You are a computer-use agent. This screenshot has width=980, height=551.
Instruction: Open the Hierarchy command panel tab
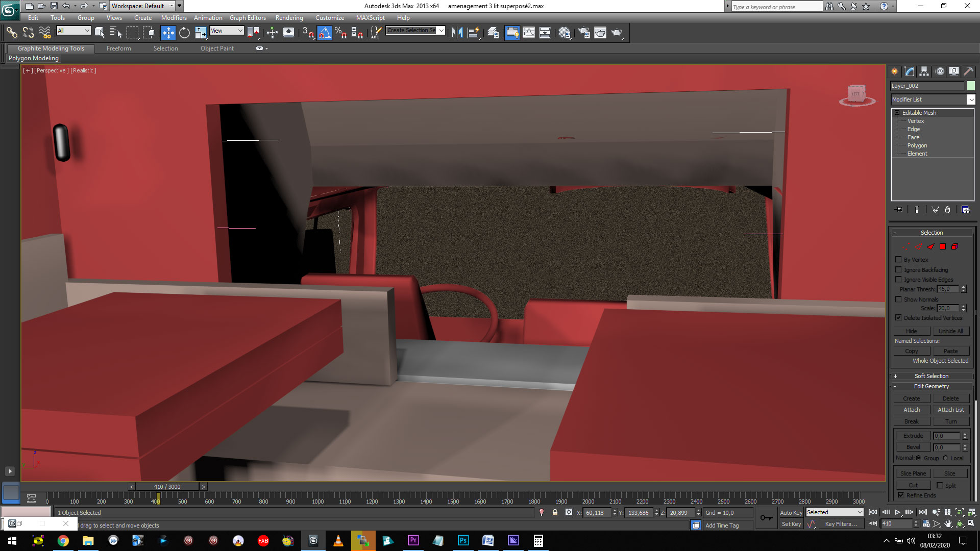coord(924,71)
